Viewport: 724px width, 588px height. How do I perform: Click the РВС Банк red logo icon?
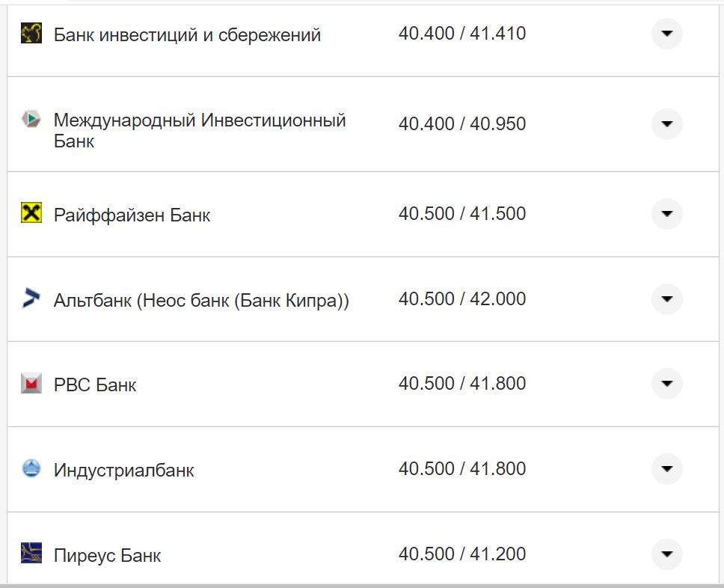pos(30,384)
